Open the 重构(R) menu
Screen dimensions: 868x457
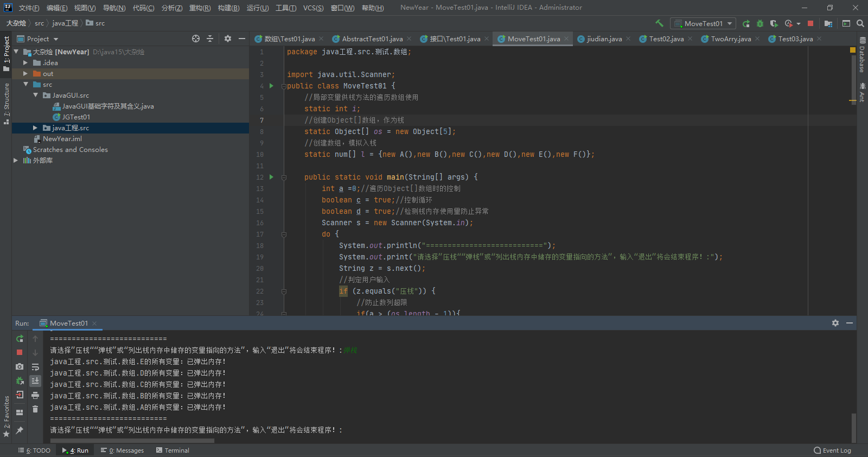click(200, 8)
